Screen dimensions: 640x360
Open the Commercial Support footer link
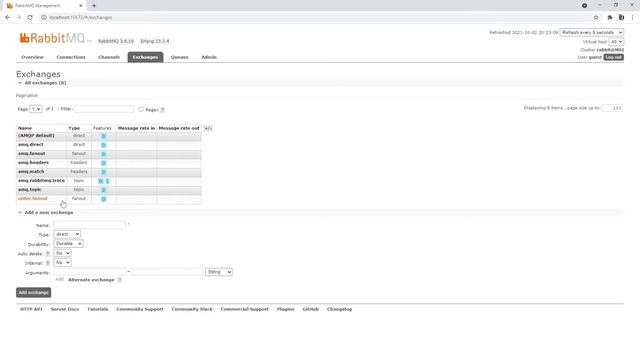click(244, 309)
